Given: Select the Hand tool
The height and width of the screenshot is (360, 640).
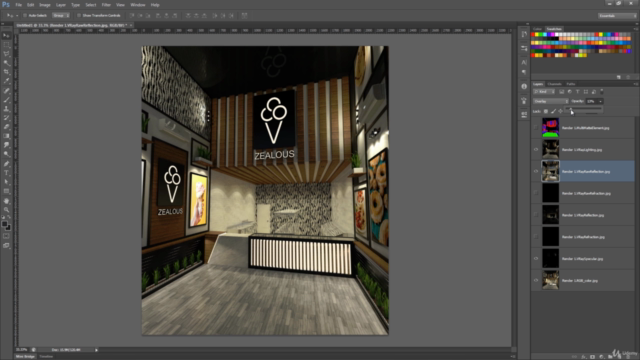Looking at the screenshot, I should 6,201.
